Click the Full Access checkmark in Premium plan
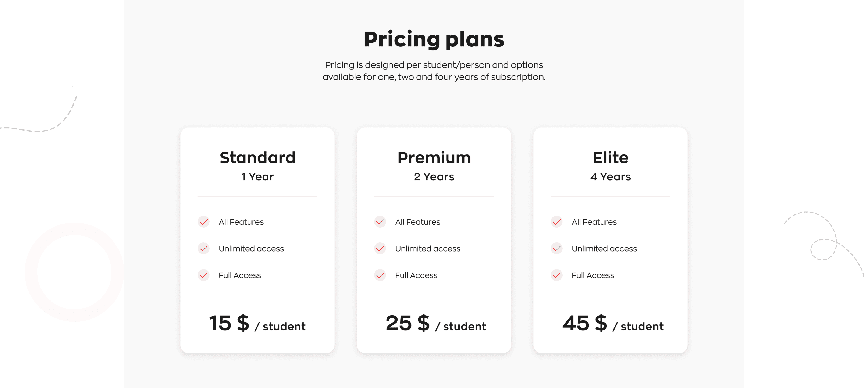Image resolution: width=868 pixels, height=388 pixels. (x=380, y=275)
